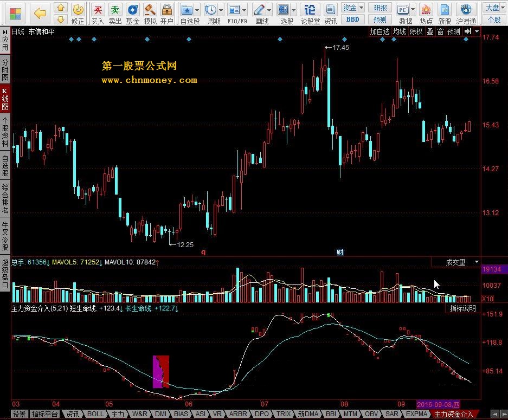Switch to the BOLL indicator tab
This screenshot has height=420, width=508.
click(95, 414)
